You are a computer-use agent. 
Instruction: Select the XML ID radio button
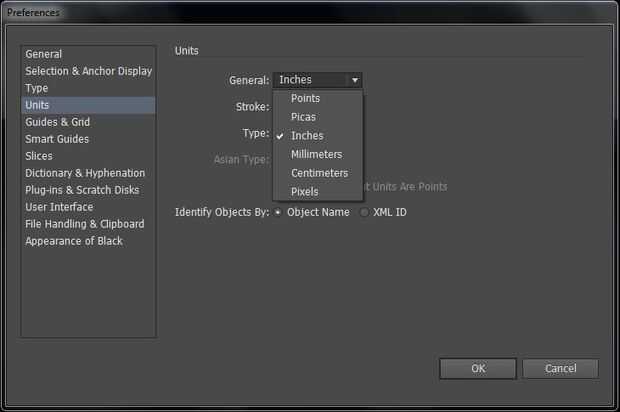(364, 212)
